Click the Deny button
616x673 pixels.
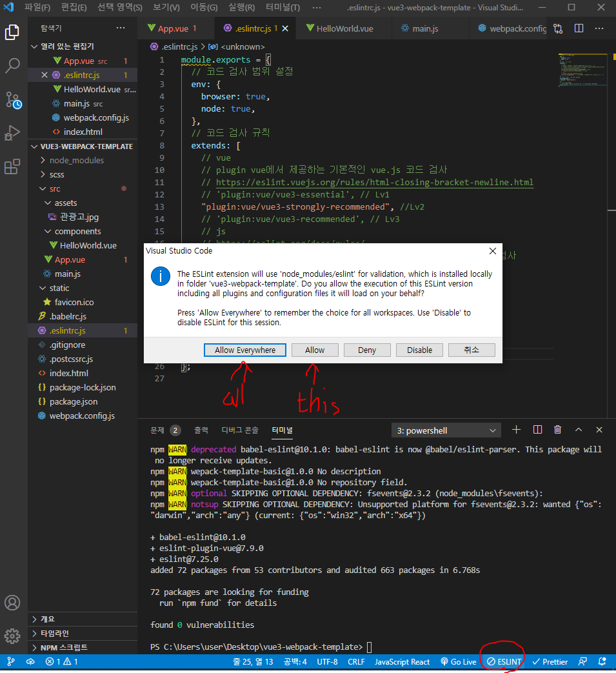tap(367, 350)
